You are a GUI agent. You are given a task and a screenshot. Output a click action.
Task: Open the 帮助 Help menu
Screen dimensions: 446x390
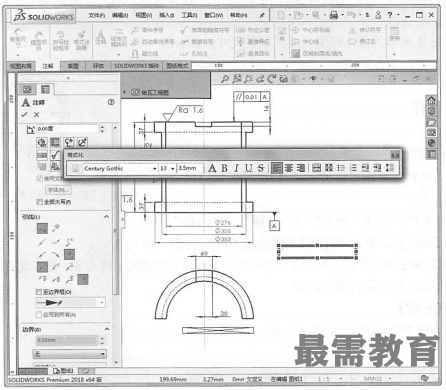coord(239,15)
